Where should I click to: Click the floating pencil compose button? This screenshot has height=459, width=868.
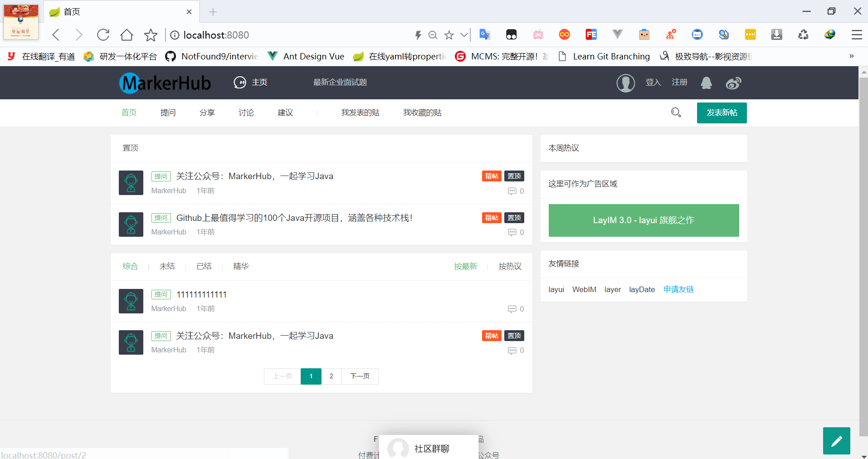coord(837,440)
